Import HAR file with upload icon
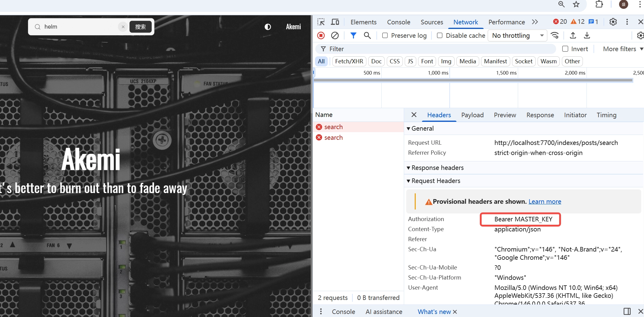This screenshot has width=644, height=317. coord(573,36)
